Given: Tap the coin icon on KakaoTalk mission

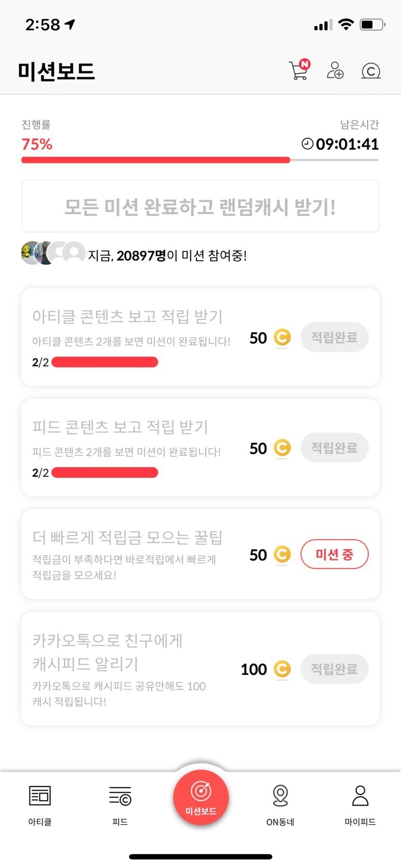Looking at the screenshot, I should click(x=282, y=669).
